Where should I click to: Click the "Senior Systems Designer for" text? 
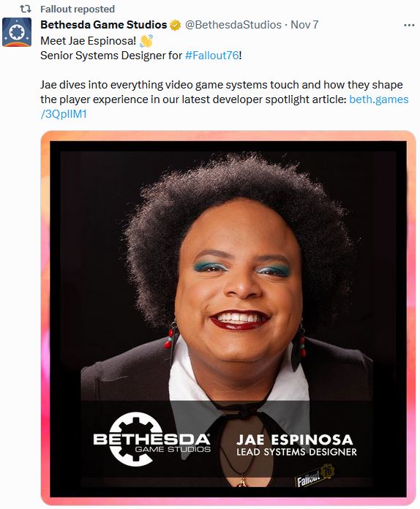pos(111,56)
